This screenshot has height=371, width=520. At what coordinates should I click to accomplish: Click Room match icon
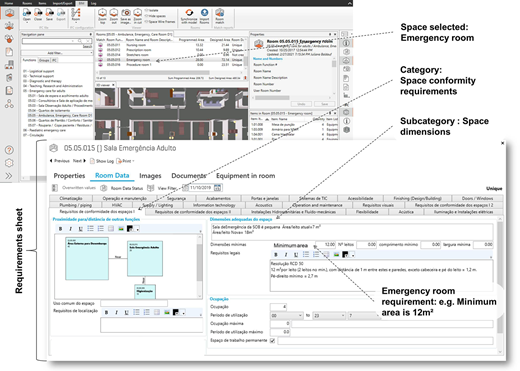pos(219,13)
